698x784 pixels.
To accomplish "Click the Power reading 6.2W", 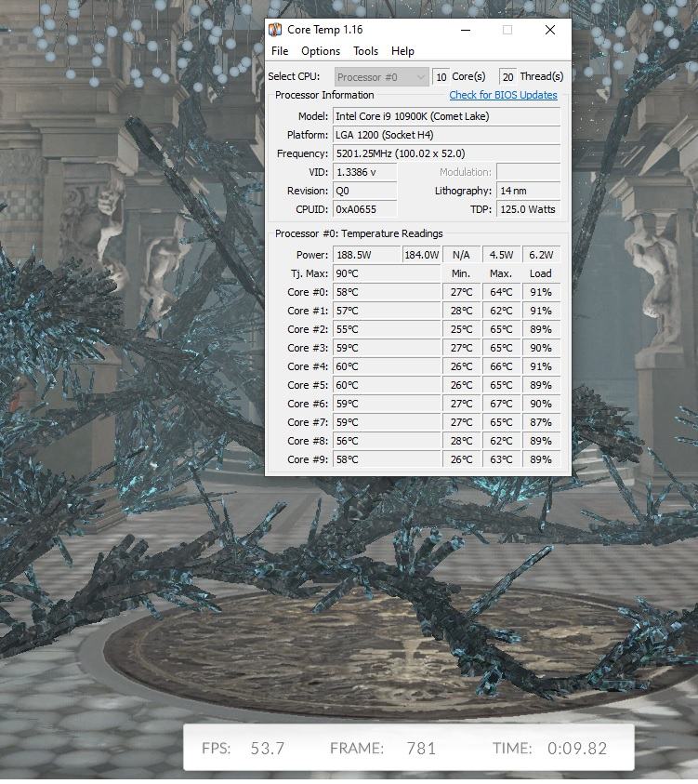I will coord(541,255).
